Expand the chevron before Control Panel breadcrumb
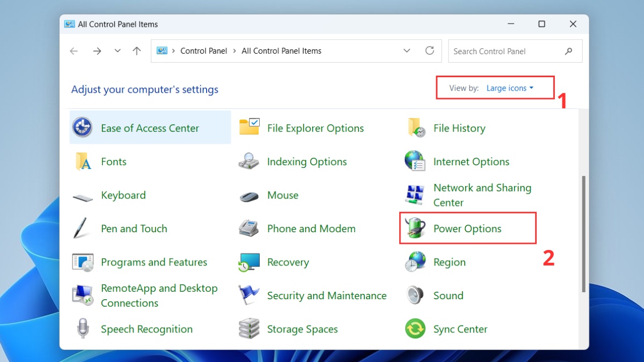This screenshot has width=644, height=362. (x=173, y=51)
